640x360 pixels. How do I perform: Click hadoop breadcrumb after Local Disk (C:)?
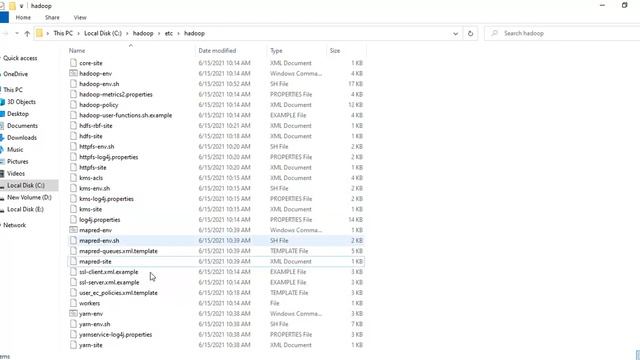coord(143,33)
